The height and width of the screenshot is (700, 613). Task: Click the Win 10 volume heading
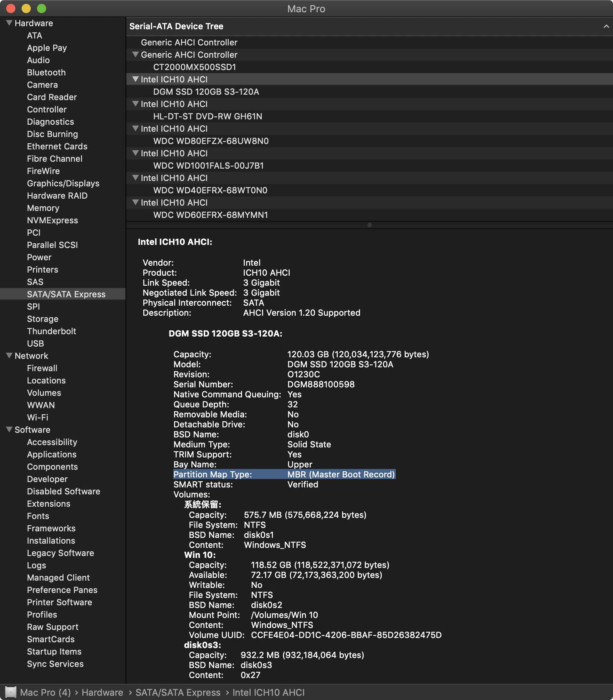pyautogui.click(x=200, y=555)
